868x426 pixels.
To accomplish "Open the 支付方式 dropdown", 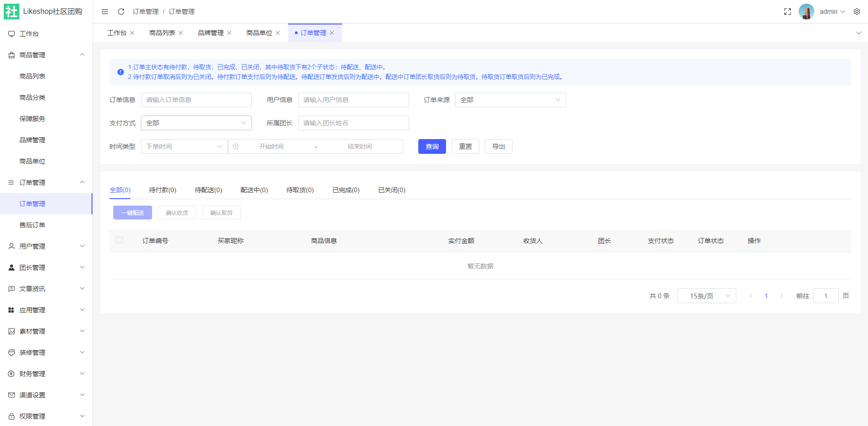I will coord(196,123).
